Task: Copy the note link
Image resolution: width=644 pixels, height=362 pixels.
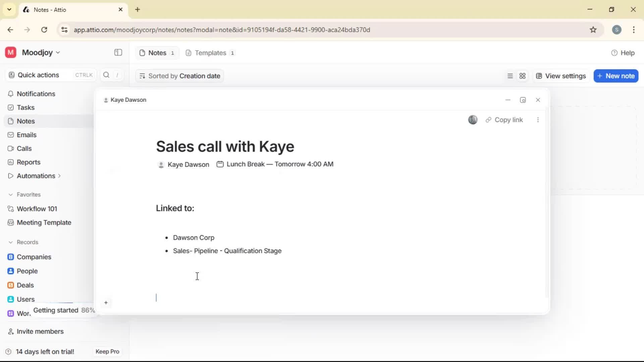Action: 504,120
